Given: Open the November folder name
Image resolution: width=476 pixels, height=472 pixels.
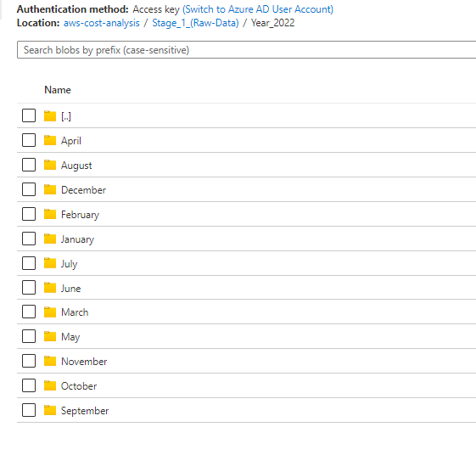Looking at the screenshot, I should click(x=84, y=362).
